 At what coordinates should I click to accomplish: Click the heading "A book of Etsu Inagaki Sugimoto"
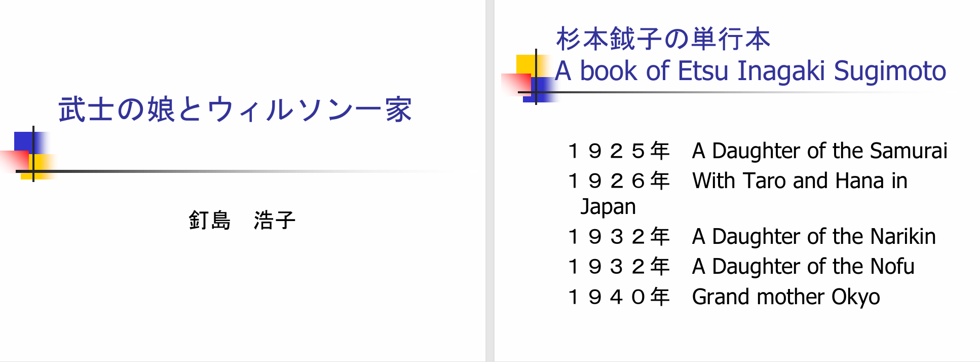(x=750, y=71)
